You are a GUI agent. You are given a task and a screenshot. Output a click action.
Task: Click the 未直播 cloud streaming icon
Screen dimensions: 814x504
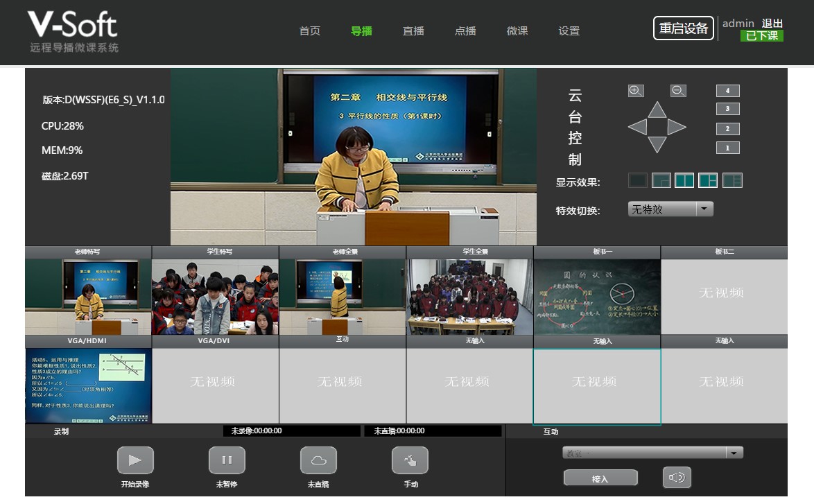[x=318, y=460]
